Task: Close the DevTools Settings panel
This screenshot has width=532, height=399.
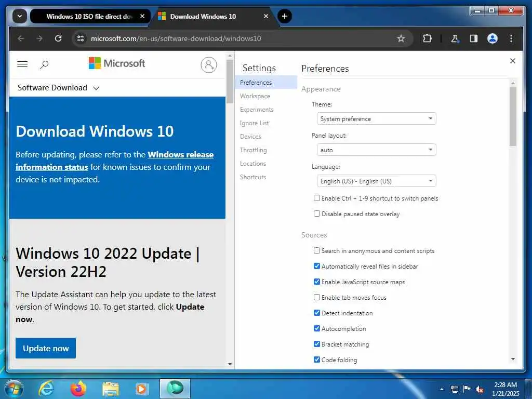Action: 513,61
